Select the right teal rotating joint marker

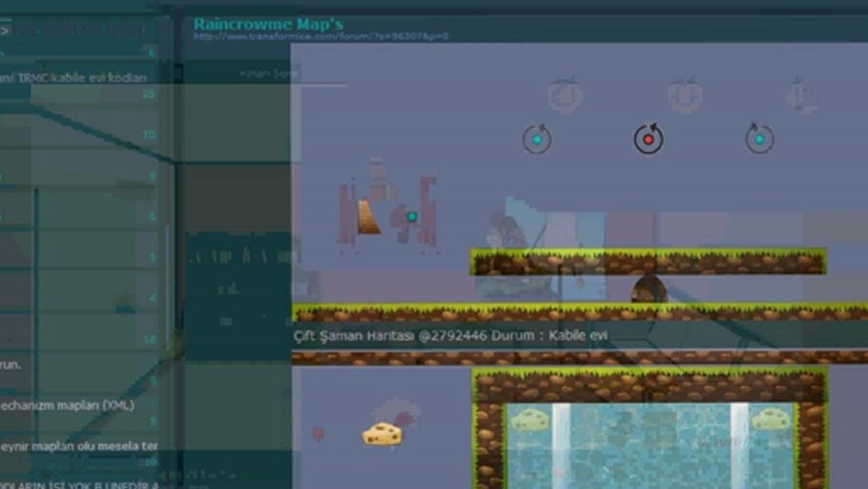pyautogui.click(x=759, y=139)
